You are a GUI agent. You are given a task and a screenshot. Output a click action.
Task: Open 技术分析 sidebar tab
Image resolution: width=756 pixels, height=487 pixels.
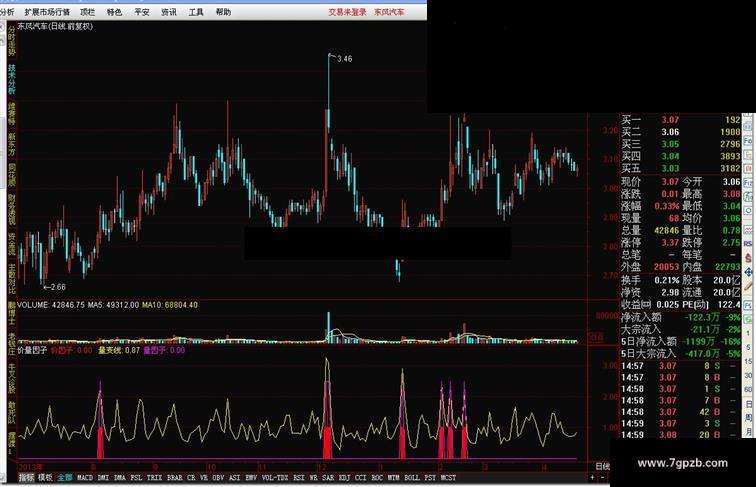coord(12,79)
